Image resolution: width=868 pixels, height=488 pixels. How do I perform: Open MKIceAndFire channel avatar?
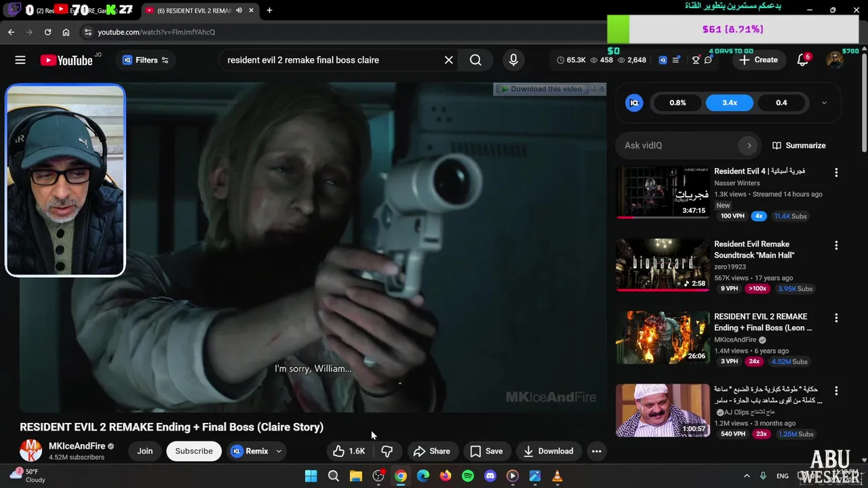point(31,450)
